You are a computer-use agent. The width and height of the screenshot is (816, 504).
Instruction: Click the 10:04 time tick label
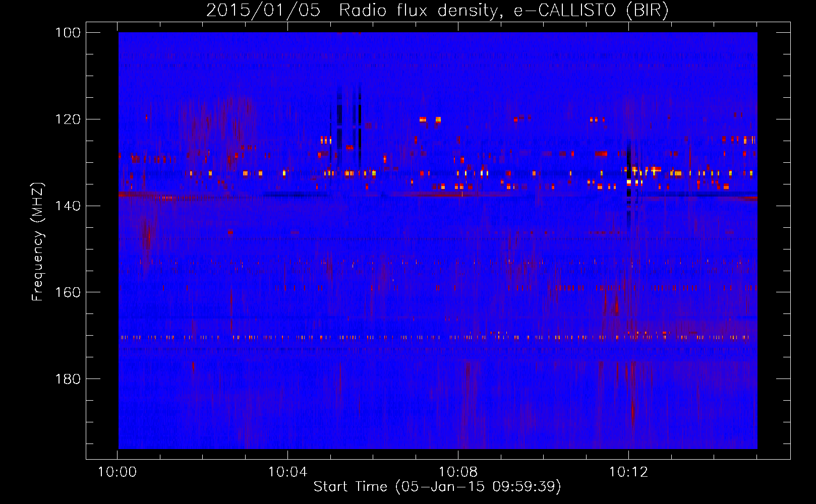pos(287,472)
